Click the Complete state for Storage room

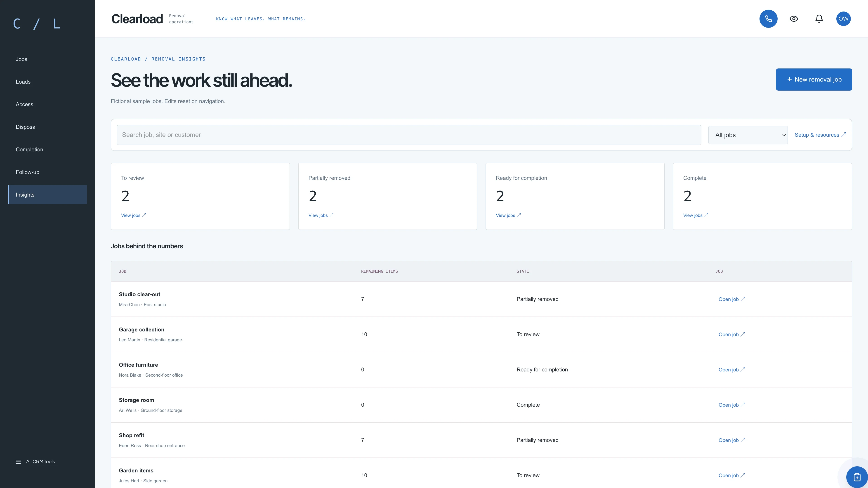528,405
